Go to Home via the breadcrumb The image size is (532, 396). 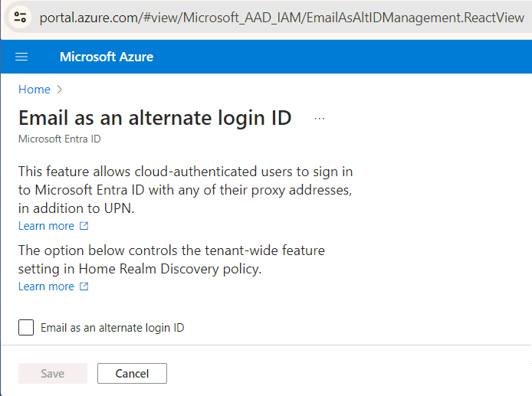[x=34, y=90]
